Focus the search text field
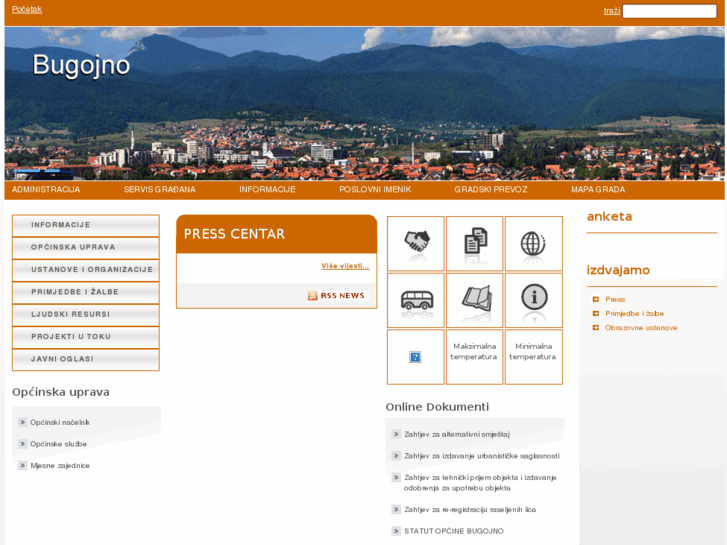Viewport: 727px width, 545px height. (x=670, y=11)
